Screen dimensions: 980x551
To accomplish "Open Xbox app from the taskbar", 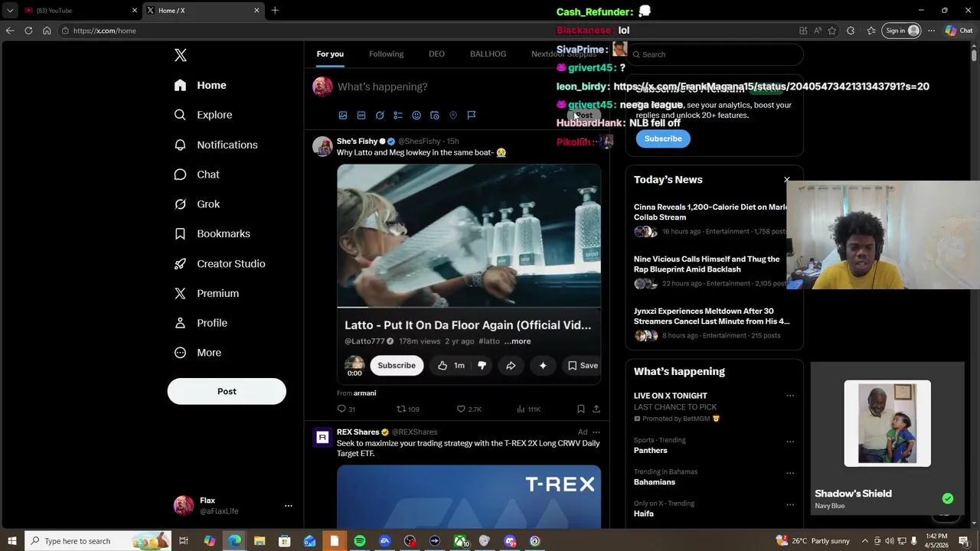I will (461, 541).
